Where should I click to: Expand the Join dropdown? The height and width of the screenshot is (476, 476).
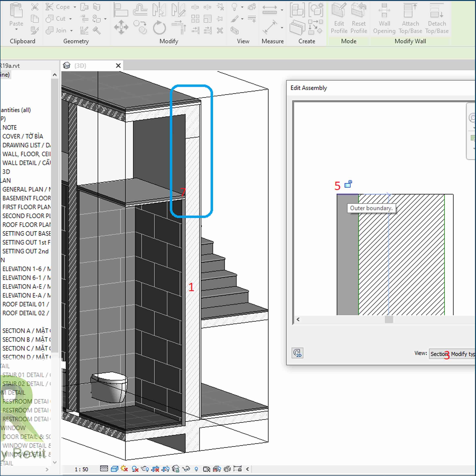(x=72, y=31)
